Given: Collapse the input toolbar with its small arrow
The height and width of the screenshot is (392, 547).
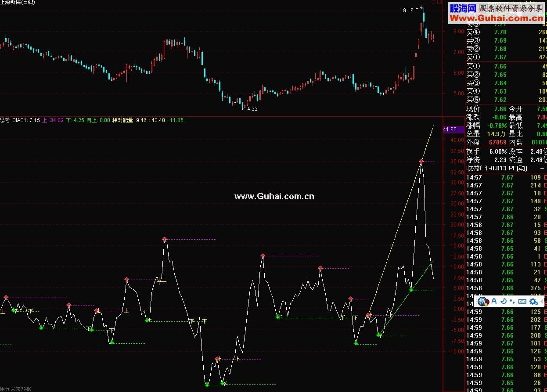Looking at the screenshot, I should (542, 301).
